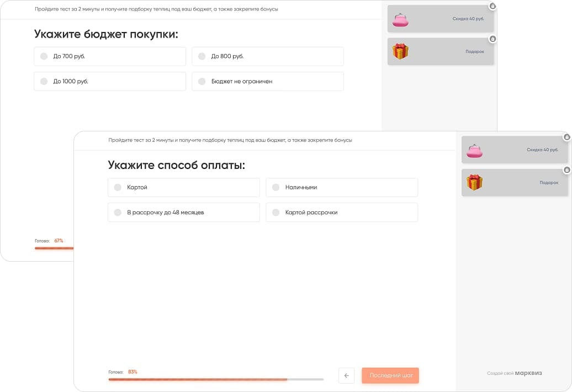572x392 pixels.
Task: Pick the До 1000 руб. budget
Action: (109, 81)
